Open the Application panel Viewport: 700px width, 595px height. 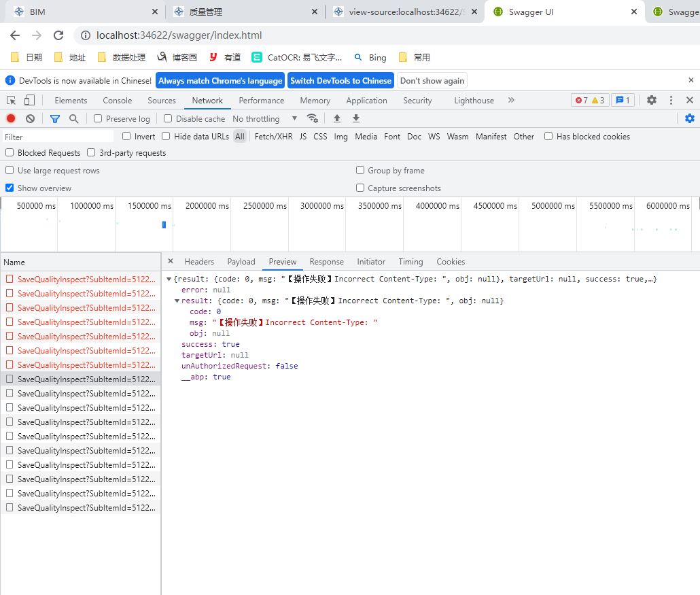point(366,101)
